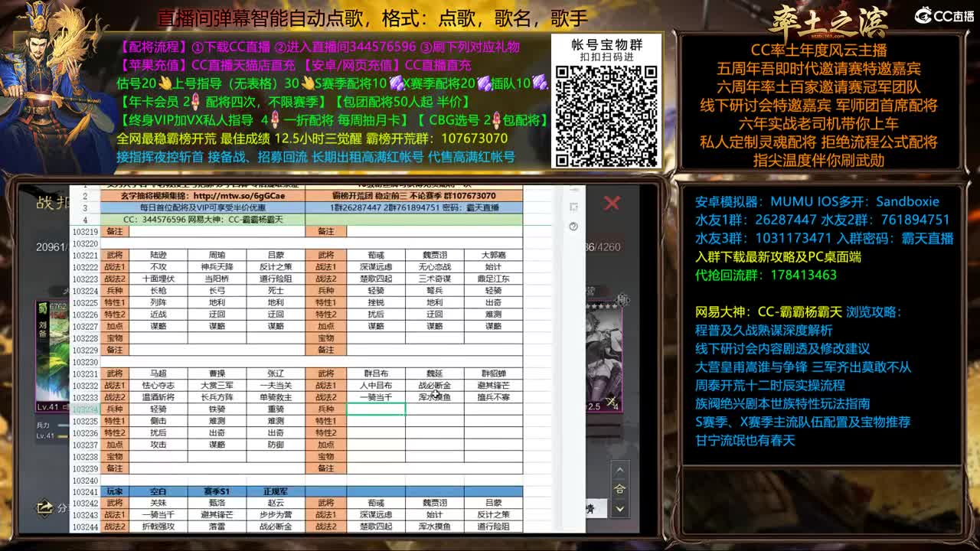Viewport: 980px width, 551px height.
Task: Open the help question-mark icon beside spreadsheet
Action: click(573, 226)
